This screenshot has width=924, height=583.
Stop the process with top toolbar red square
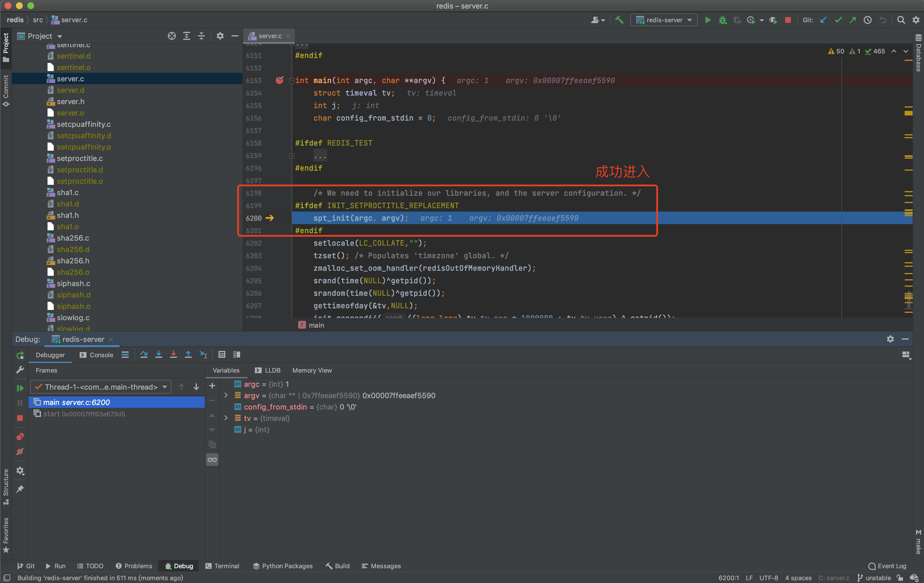pyautogui.click(x=788, y=20)
